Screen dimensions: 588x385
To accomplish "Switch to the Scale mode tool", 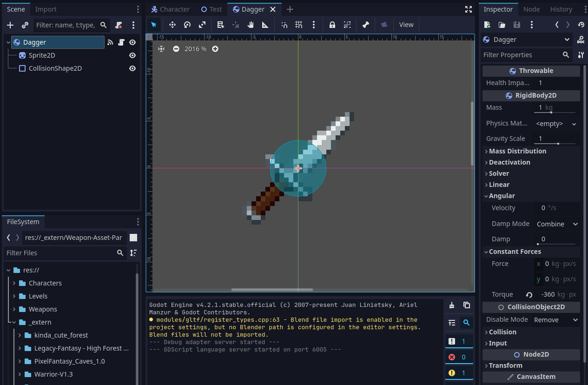I will tap(202, 25).
